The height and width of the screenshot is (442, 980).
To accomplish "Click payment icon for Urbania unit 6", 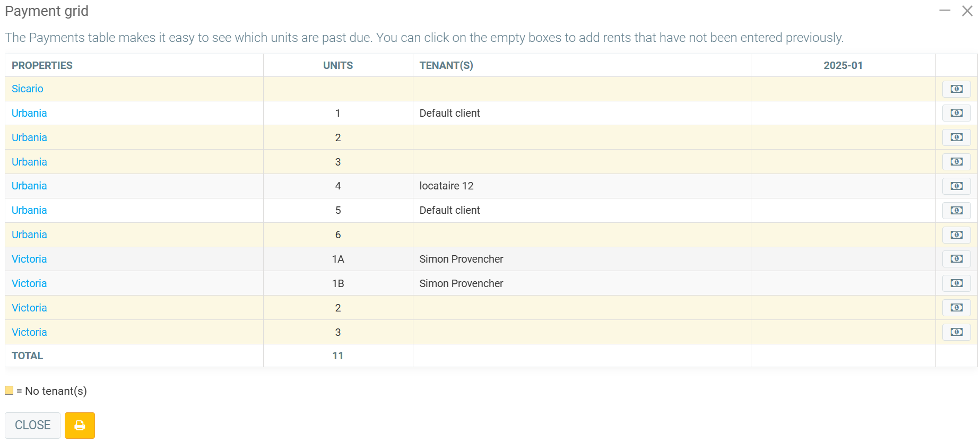I will coord(956,235).
